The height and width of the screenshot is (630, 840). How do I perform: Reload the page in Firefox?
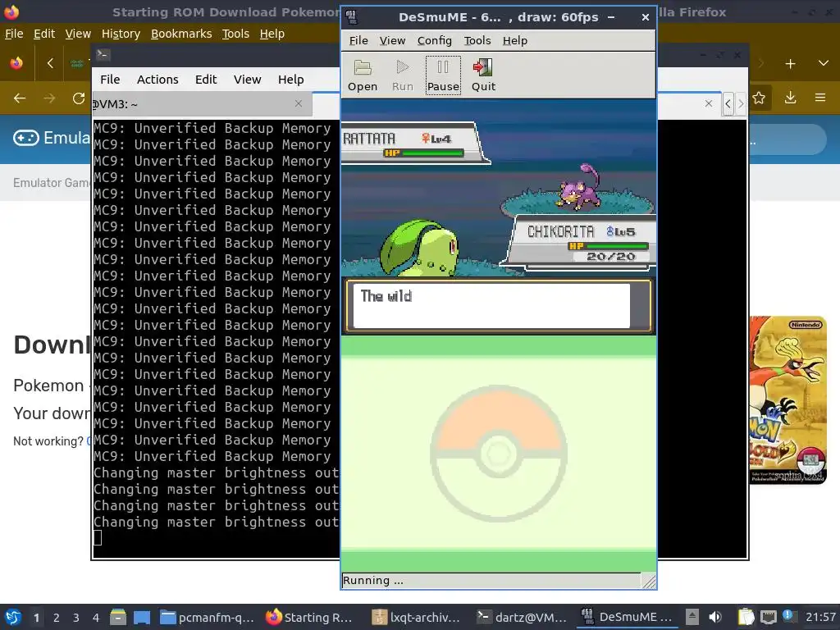click(x=79, y=98)
